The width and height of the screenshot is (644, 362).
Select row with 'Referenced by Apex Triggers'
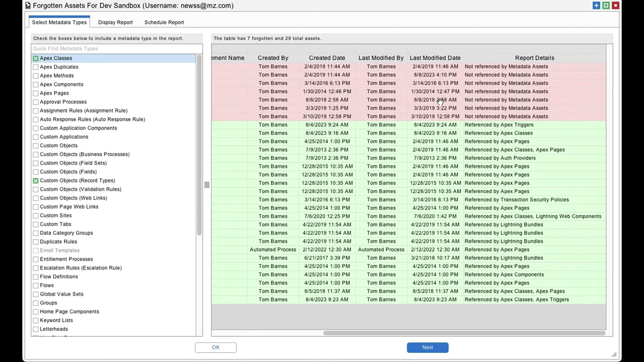pyautogui.click(x=409, y=125)
